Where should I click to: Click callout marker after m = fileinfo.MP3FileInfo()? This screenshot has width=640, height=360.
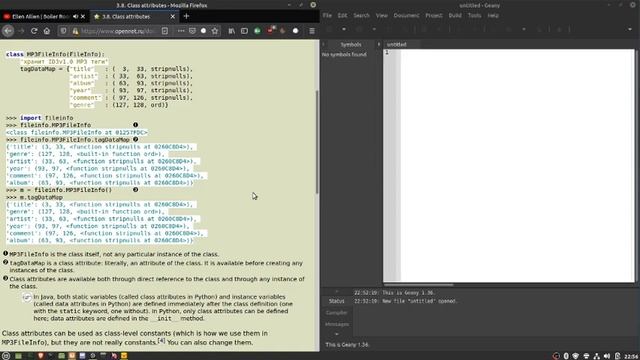[136, 190]
